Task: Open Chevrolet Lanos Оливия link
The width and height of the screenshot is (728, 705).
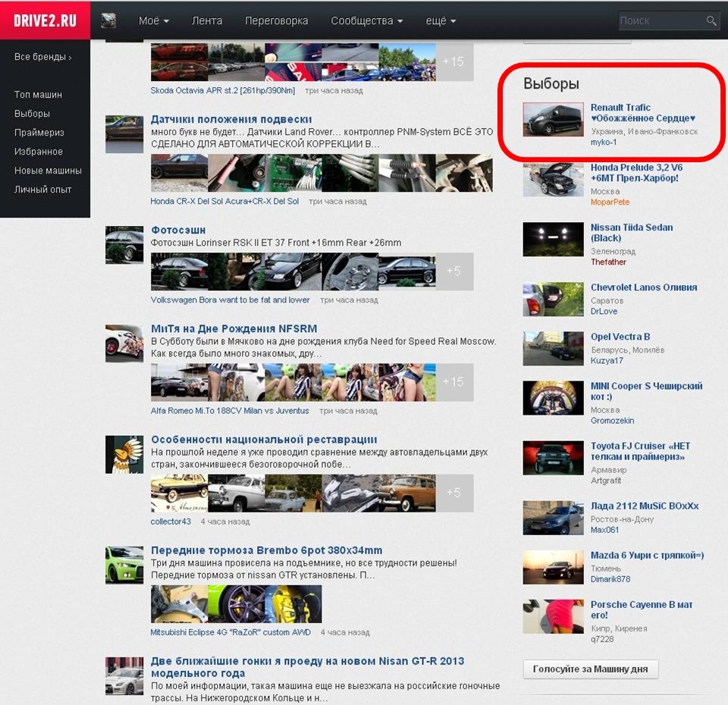Action: pos(644,287)
